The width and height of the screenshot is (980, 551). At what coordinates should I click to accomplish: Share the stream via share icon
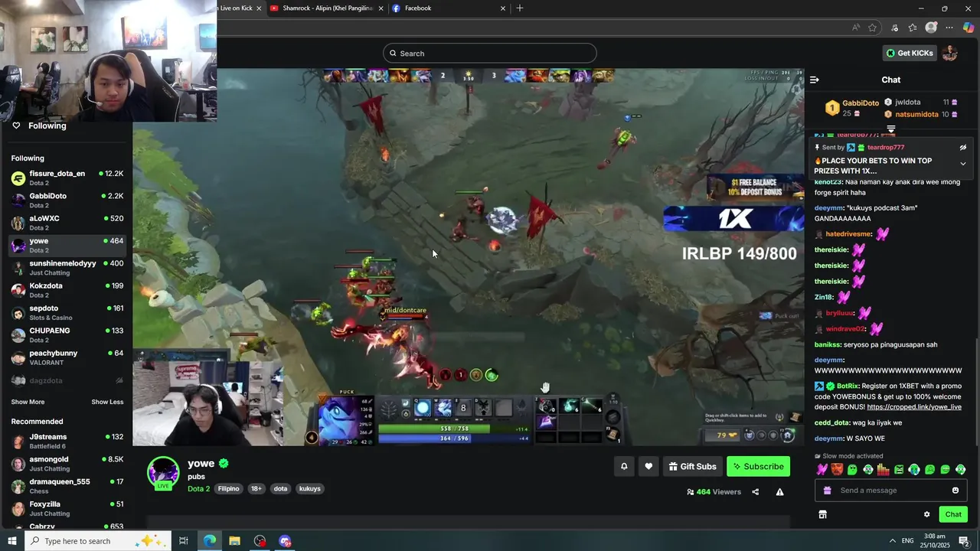coord(755,492)
